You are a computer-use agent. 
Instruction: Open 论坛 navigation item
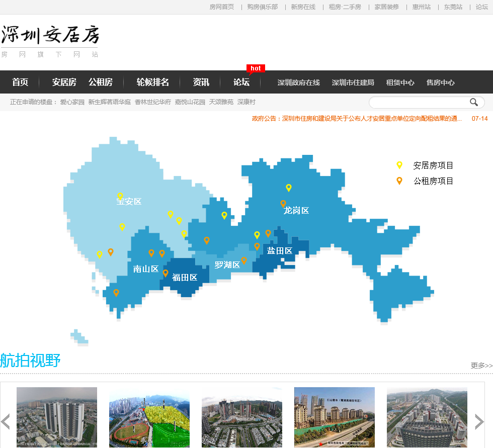(x=241, y=82)
